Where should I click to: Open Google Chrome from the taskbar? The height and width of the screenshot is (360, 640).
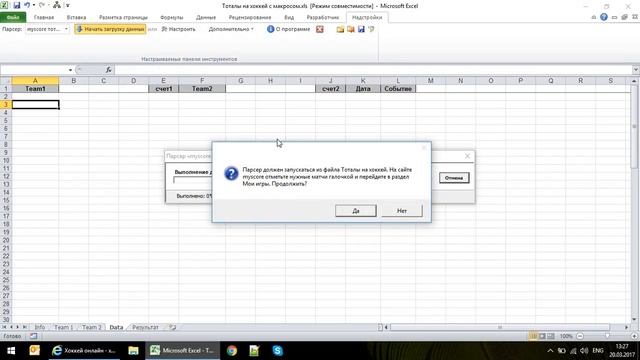tap(232, 351)
